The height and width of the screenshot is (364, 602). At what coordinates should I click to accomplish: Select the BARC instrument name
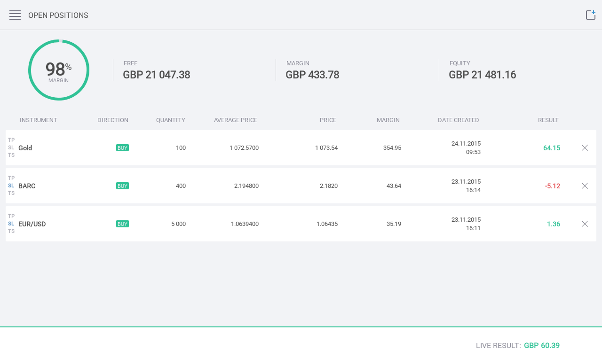click(27, 186)
